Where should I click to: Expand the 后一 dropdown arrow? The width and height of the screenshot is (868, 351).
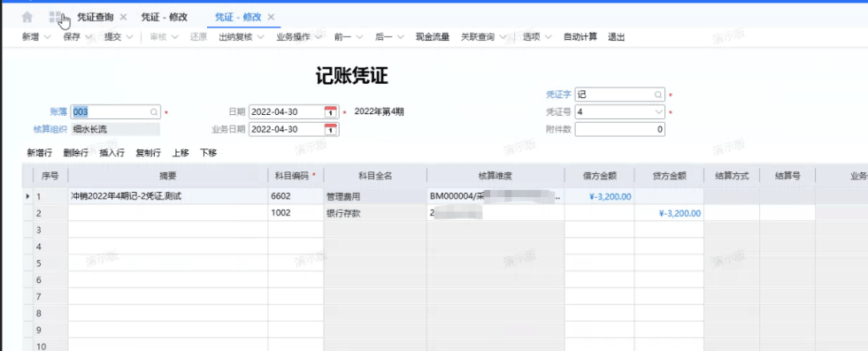[400, 37]
